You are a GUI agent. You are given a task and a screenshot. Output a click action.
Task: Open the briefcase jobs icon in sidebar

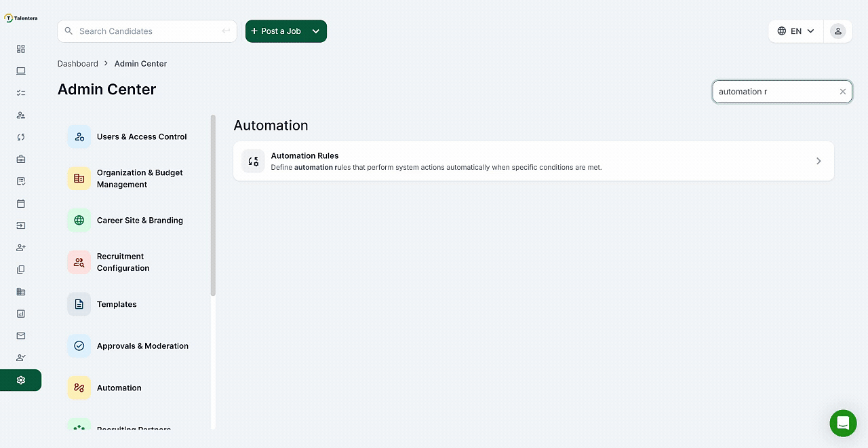(21, 159)
